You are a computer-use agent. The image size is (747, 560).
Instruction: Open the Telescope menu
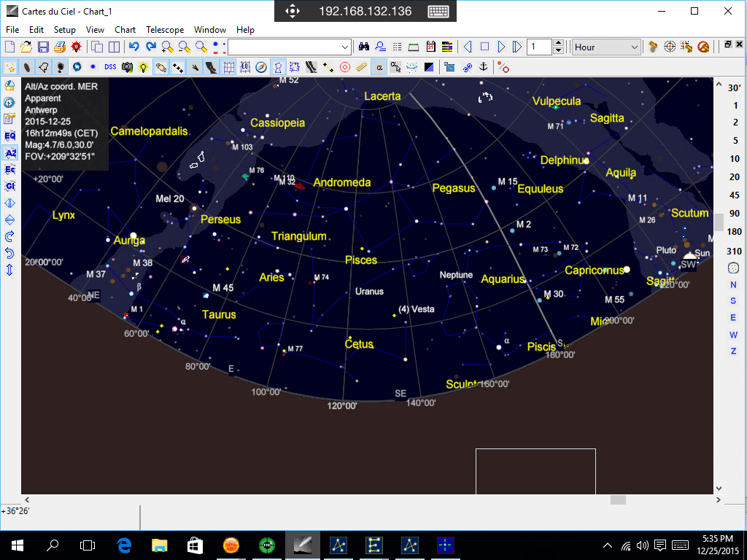click(x=165, y=29)
